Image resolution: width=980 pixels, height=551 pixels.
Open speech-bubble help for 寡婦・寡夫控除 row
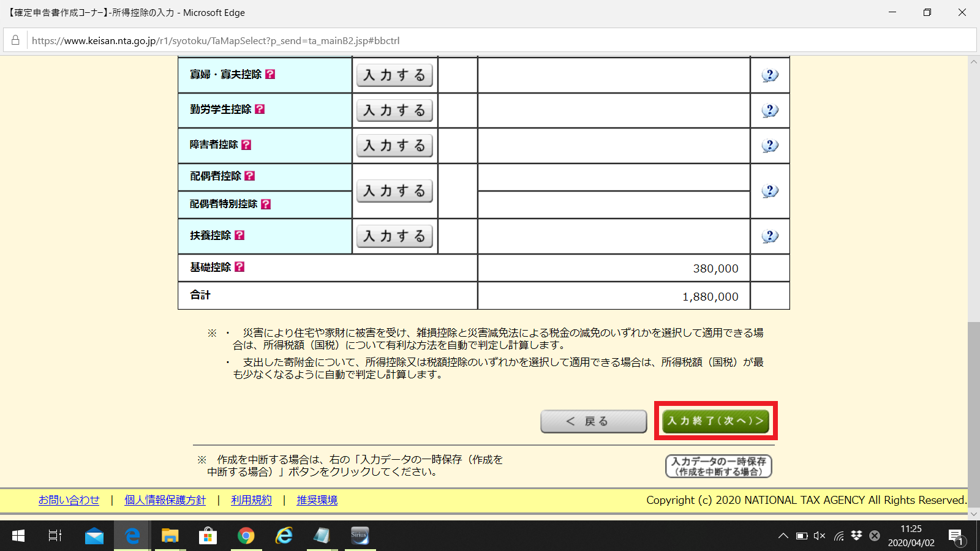point(770,75)
